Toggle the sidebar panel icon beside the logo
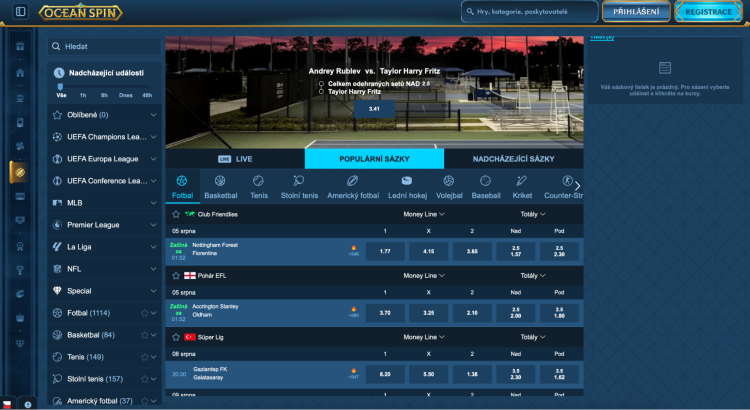The image size is (750, 410). tap(20, 11)
